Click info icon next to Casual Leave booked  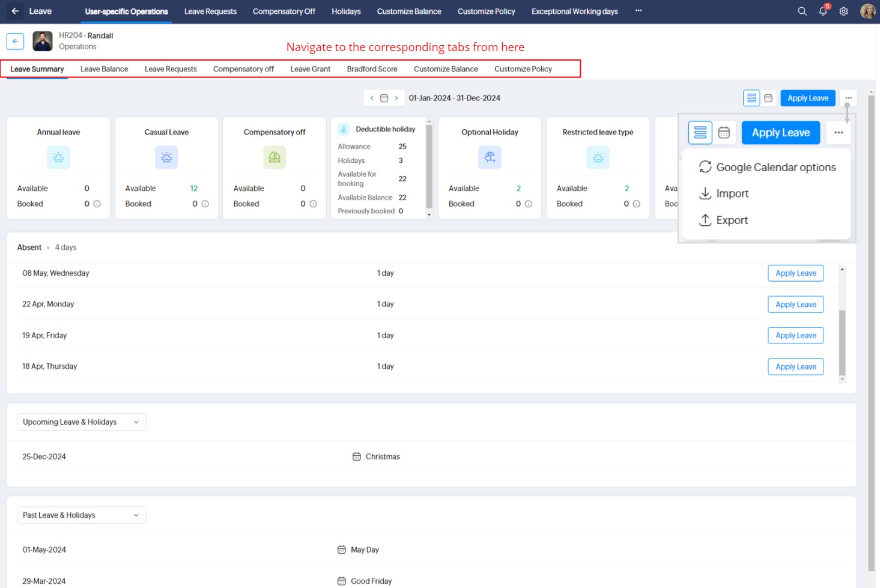205,204
